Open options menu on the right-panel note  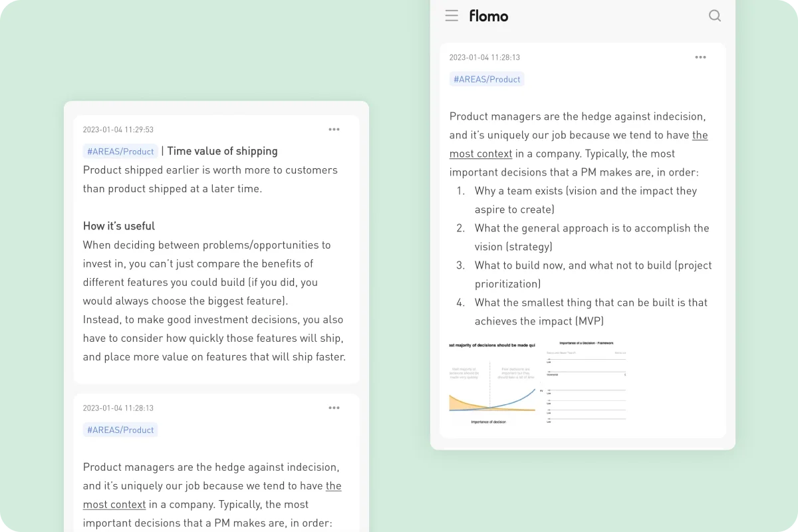pos(700,57)
